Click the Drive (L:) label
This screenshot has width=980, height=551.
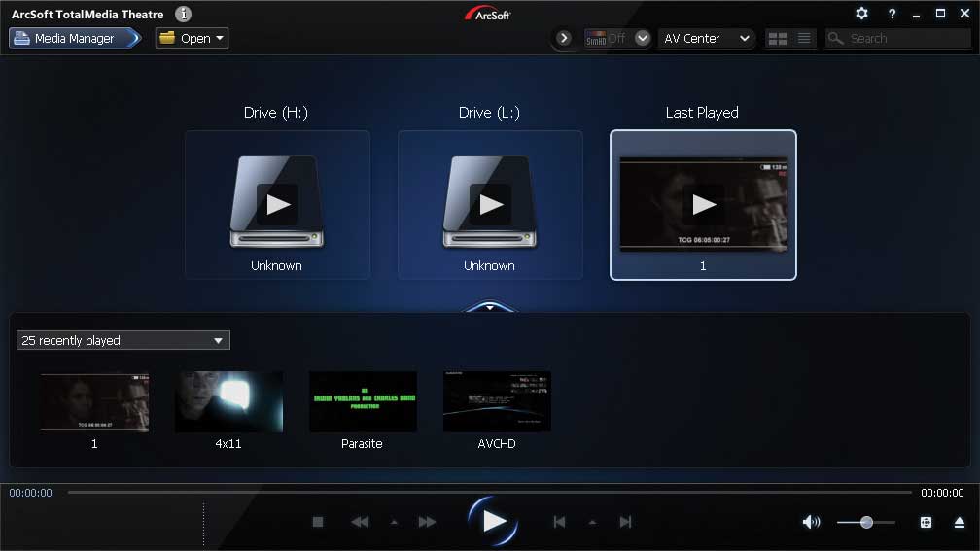point(489,113)
